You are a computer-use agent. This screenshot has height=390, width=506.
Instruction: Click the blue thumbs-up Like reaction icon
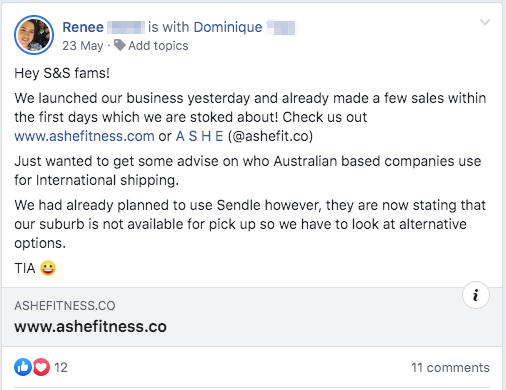click(23, 367)
